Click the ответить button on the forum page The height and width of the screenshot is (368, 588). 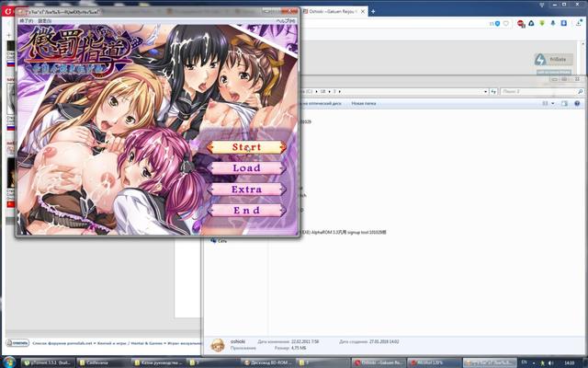(17, 343)
